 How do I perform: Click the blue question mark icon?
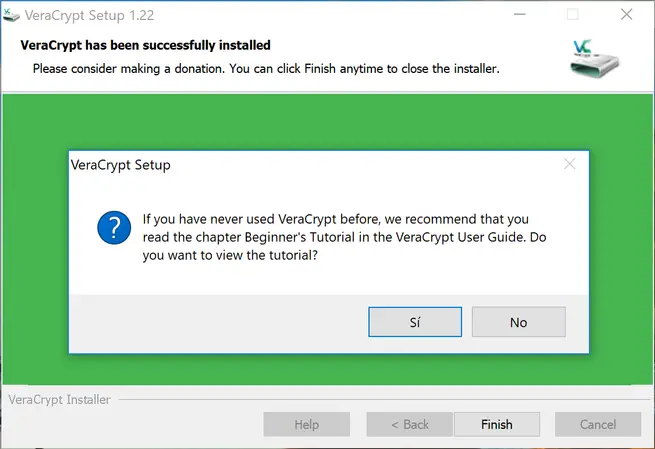114,229
